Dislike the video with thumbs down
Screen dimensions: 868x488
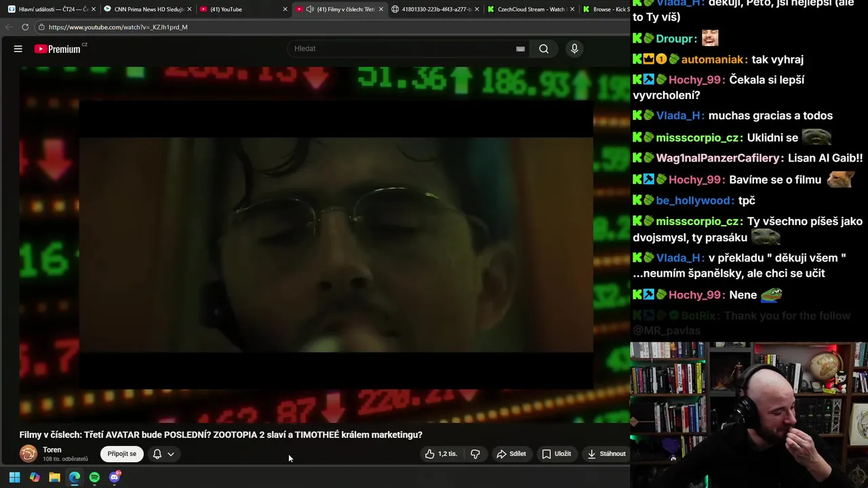(x=475, y=454)
